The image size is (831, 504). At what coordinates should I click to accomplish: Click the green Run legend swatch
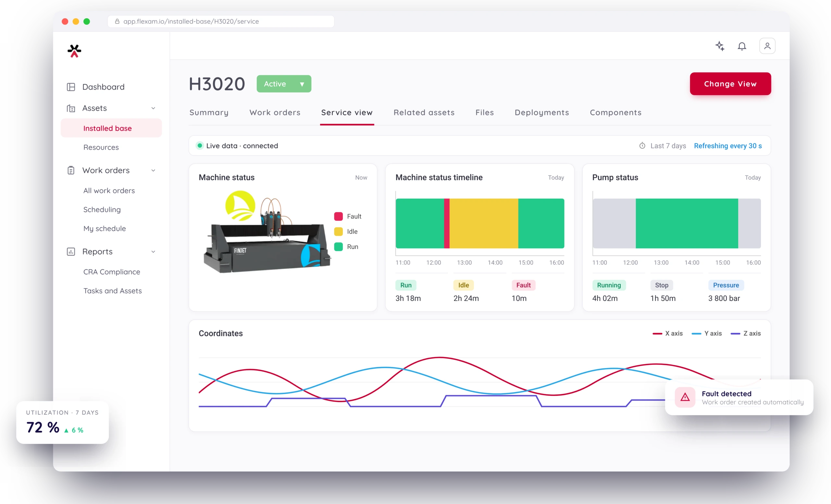338,247
